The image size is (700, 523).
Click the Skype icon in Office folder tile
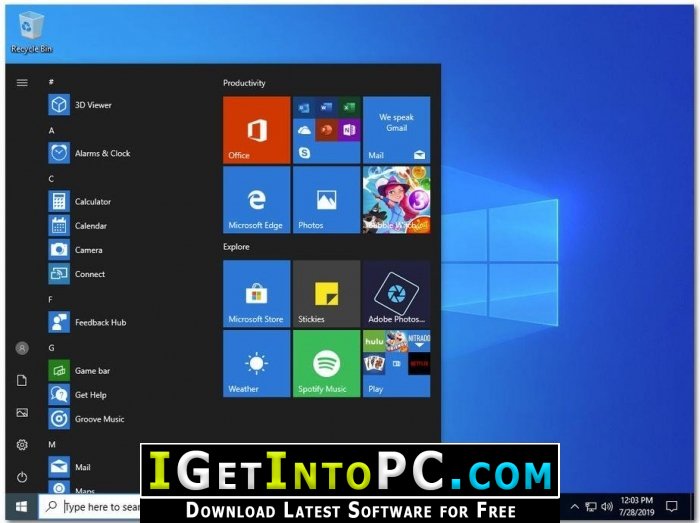[x=304, y=153]
